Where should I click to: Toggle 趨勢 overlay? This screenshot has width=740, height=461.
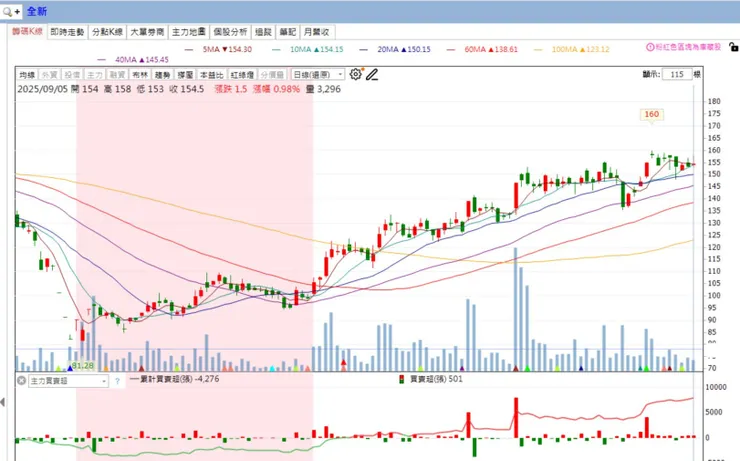[162, 75]
